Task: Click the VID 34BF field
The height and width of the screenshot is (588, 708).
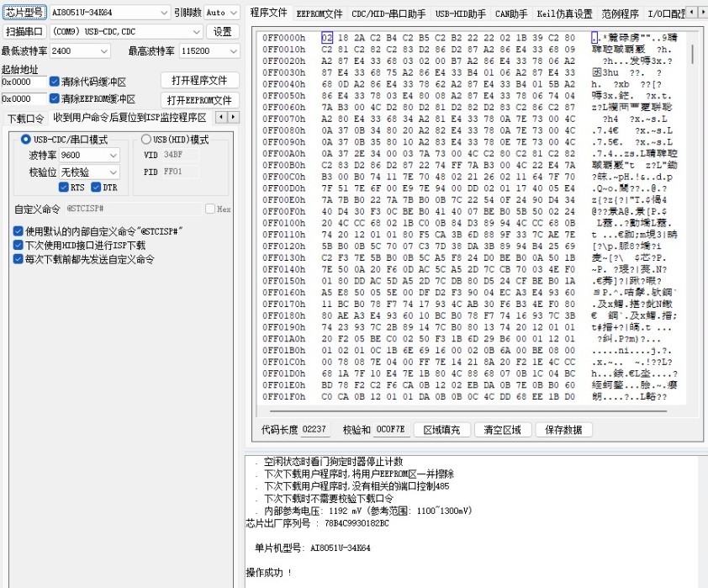Action: coord(180,155)
